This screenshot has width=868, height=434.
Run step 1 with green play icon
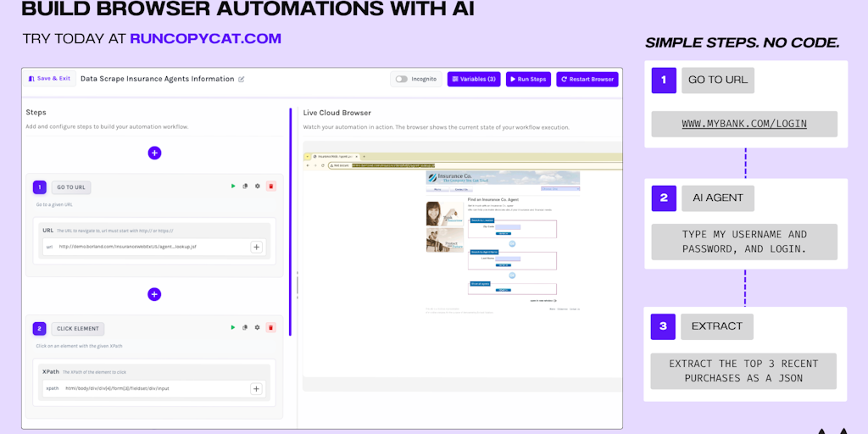coord(233,186)
